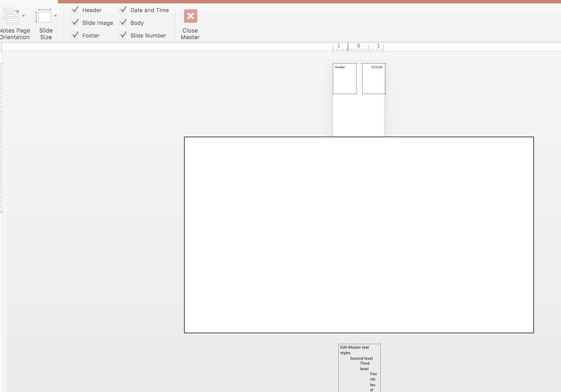The image size is (561, 392).
Task: Open the Slide Size dropdown arrow
Action: click(56, 16)
